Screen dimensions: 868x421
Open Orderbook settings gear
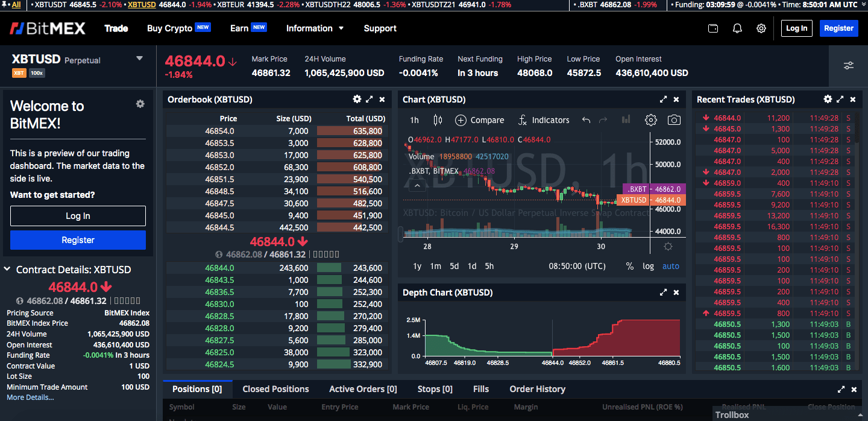(357, 100)
